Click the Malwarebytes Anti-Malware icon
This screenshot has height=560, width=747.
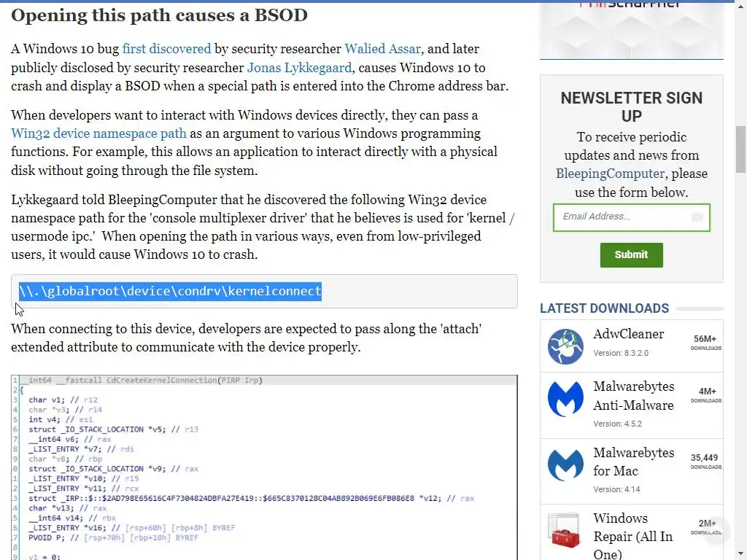[565, 399]
